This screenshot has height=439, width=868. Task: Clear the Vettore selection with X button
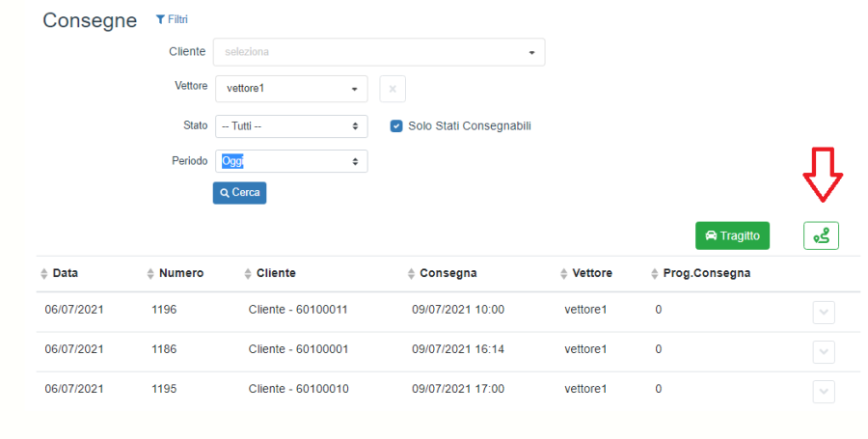tap(392, 89)
